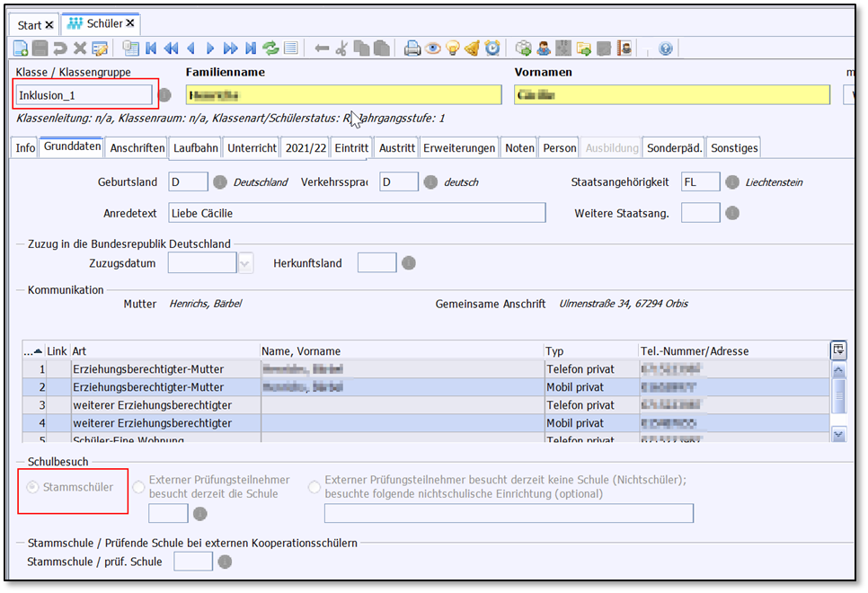Image resolution: width=868 pixels, height=593 pixels.
Task: Click the eye preview icon
Action: pyautogui.click(x=433, y=49)
